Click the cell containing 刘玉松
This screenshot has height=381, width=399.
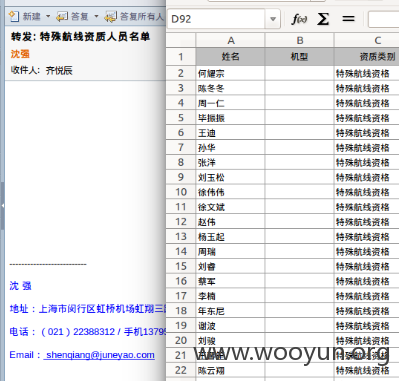point(231,177)
